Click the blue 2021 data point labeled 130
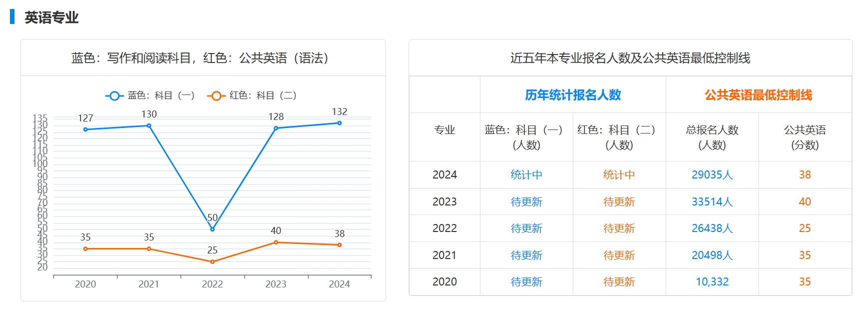This screenshot has height=311, width=868. tap(149, 125)
